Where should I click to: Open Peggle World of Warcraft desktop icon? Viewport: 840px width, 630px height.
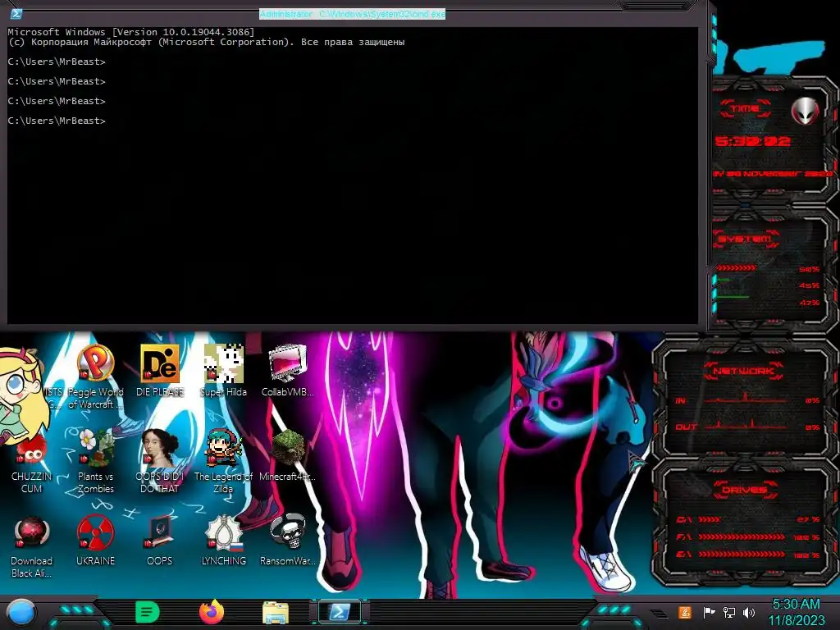click(95, 377)
